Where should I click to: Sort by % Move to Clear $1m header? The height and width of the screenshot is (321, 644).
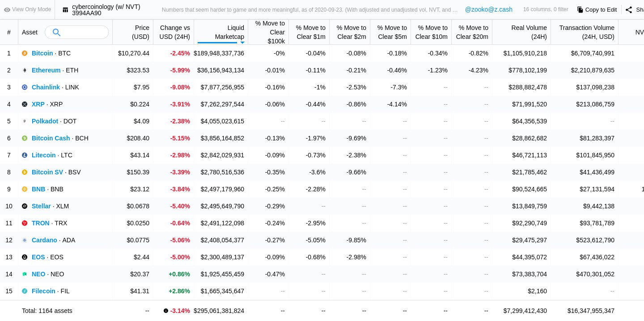309,32
